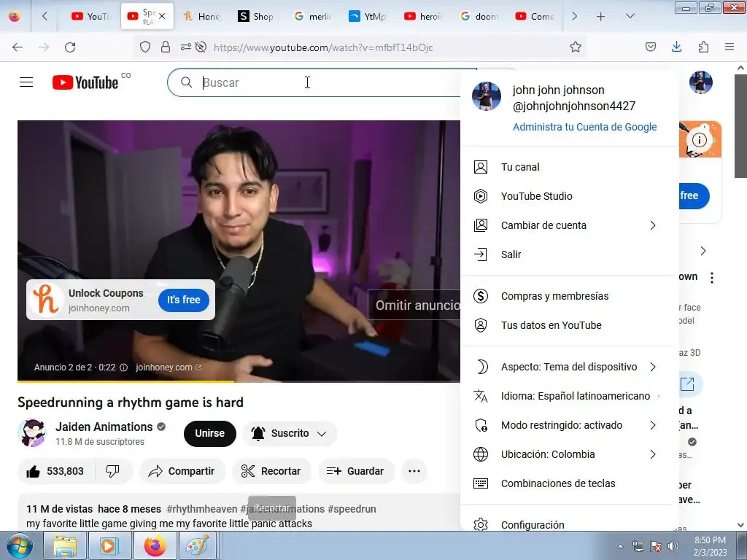Select Tu canal menu entry

(x=569, y=167)
